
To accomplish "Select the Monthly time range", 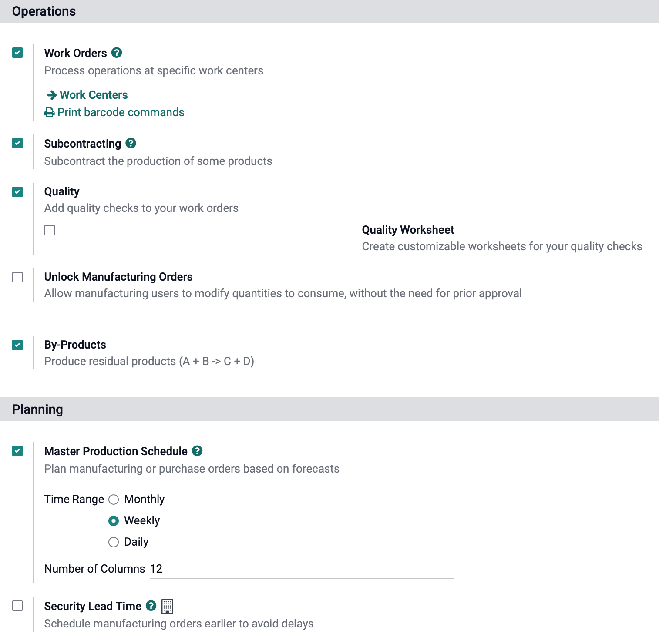I will click(114, 500).
